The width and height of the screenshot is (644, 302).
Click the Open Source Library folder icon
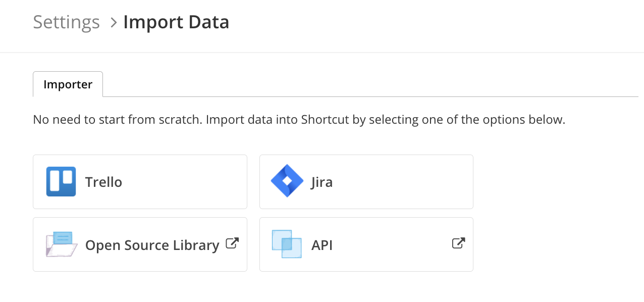point(61,244)
